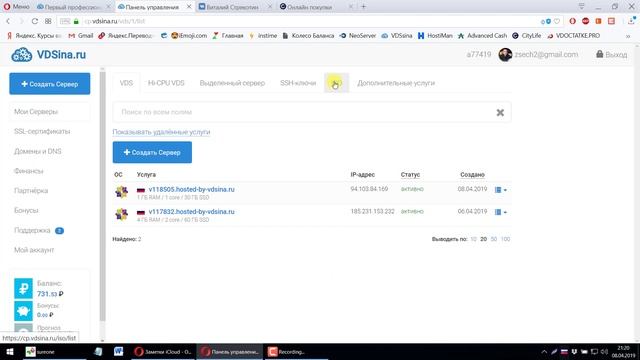This screenshot has width=640, height=360.
Task: Open the iEmoji.com bookmark
Action: point(189,36)
